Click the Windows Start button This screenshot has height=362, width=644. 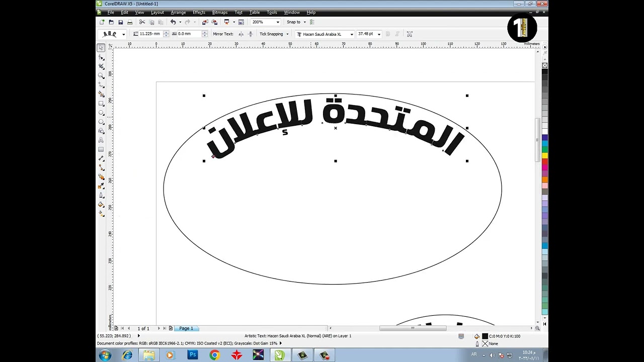(x=105, y=355)
